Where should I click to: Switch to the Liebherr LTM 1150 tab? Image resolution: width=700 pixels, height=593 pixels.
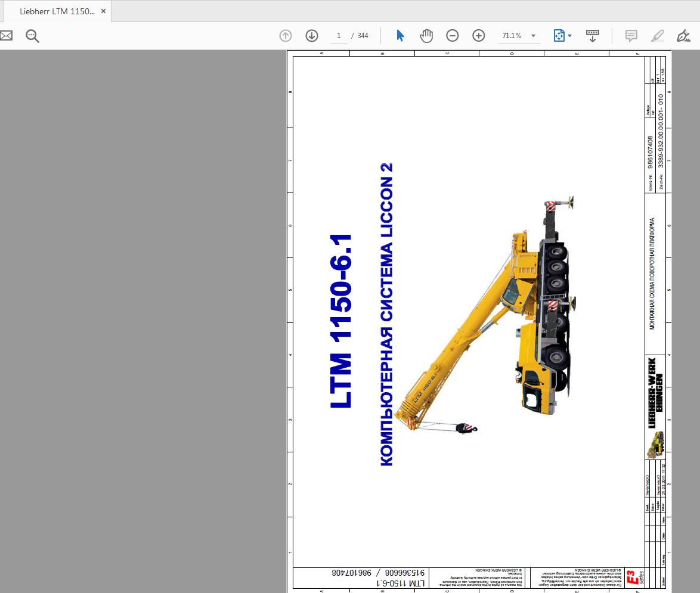coord(57,11)
